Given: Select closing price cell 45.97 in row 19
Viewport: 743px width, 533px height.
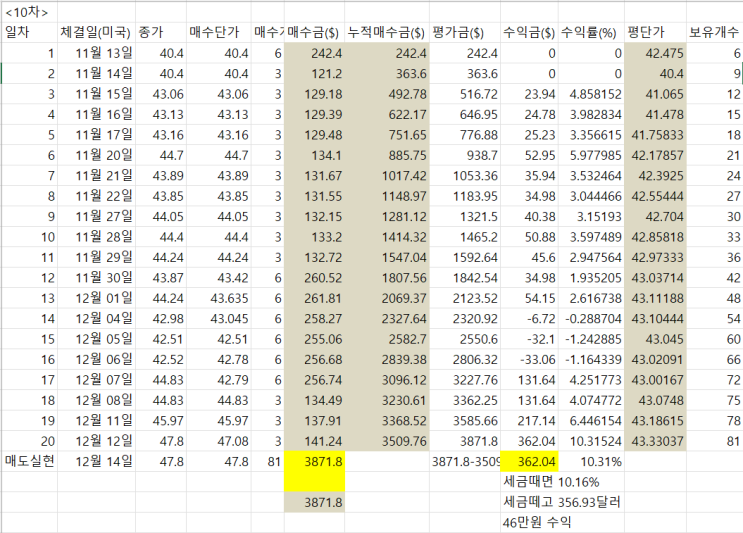Looking at the screenshot, I should pos(161,421).
